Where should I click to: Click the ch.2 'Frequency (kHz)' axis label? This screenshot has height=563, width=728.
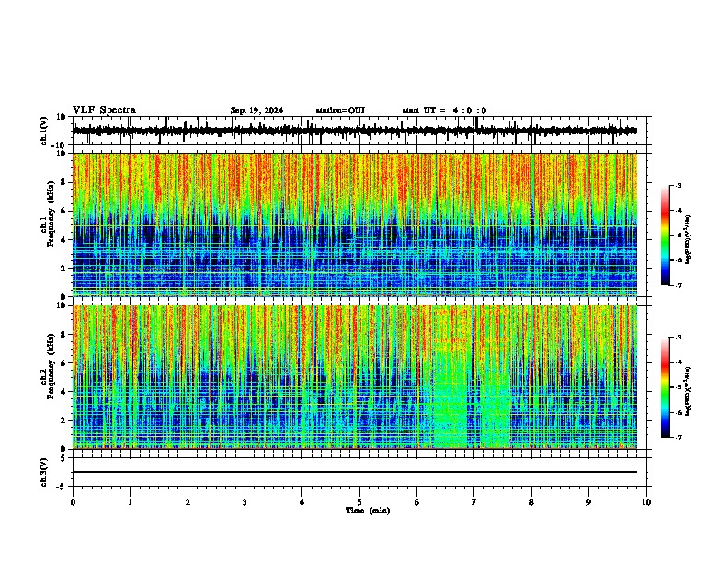click(x=51, y=367)
